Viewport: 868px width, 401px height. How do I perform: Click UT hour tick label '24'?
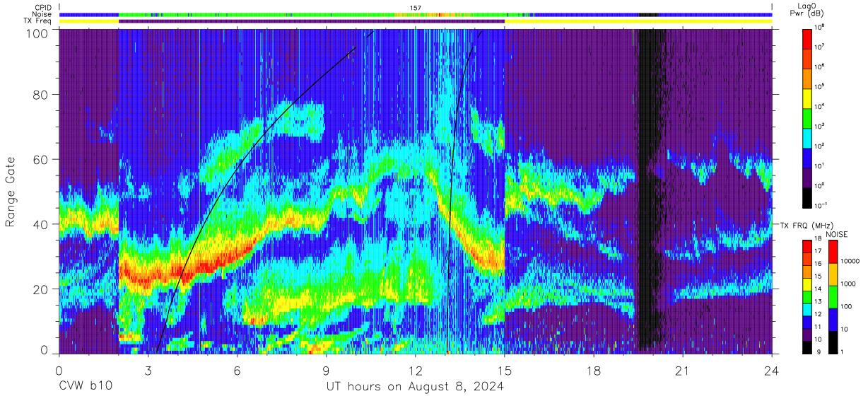[772, 370]
